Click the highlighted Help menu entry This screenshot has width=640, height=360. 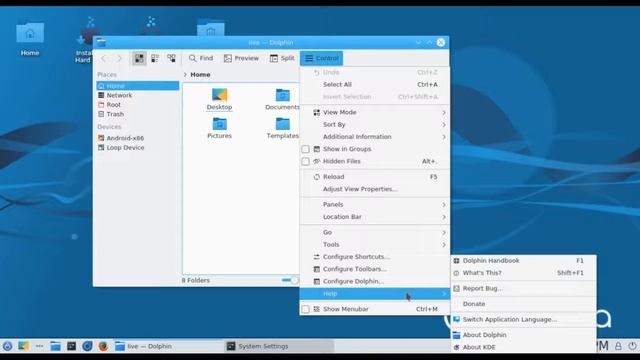click(375, 293)
